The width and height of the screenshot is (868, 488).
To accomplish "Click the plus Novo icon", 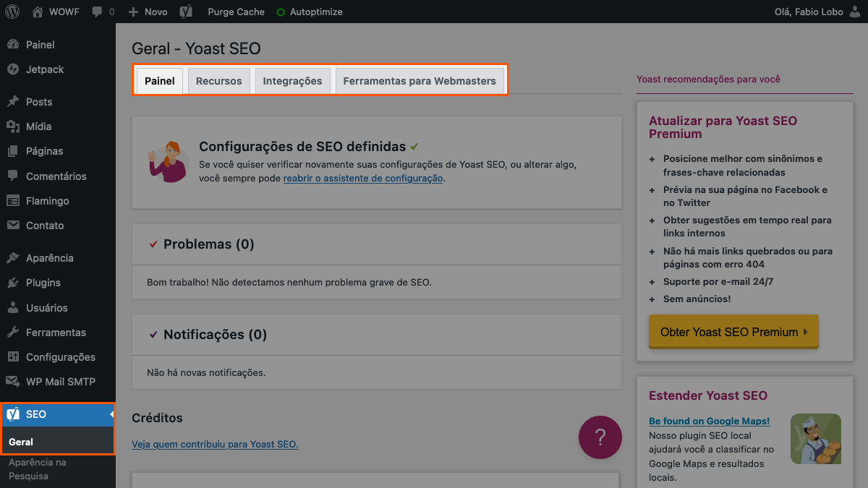I will point(133,12).
